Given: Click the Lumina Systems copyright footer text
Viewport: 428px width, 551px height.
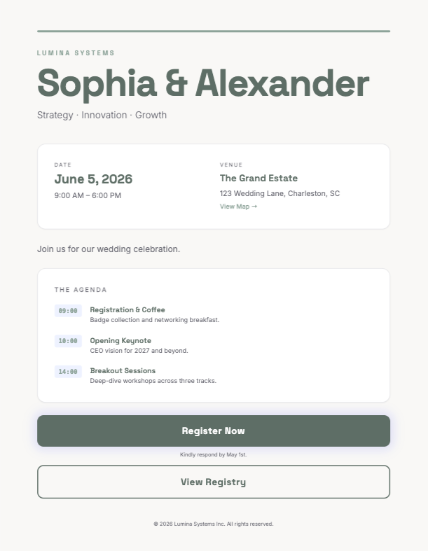Looking at the screenshot, I should tap(214, 524).
